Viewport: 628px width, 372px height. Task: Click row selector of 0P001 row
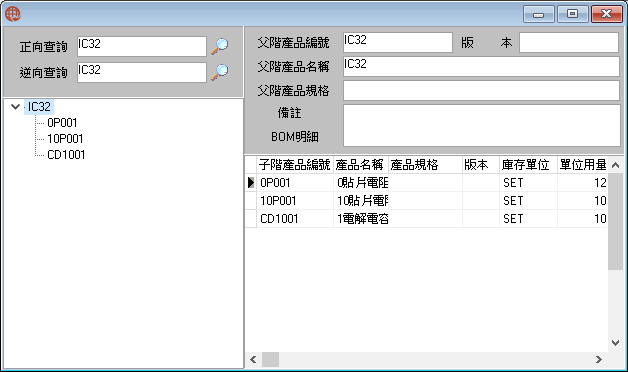251,183
